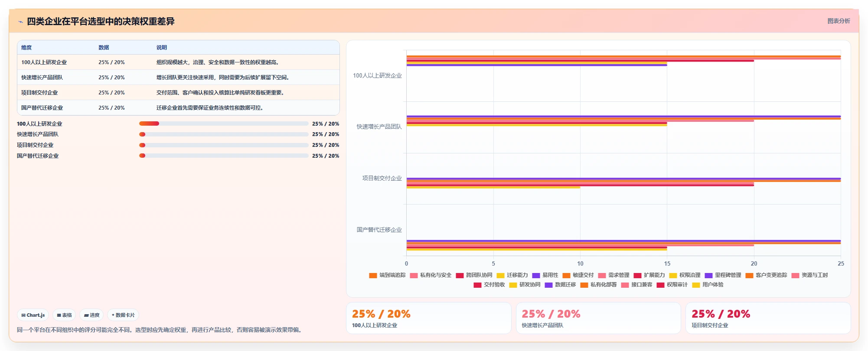Click the 交付验收 legend entry
The image size is (868, 351).
point(489,285)
